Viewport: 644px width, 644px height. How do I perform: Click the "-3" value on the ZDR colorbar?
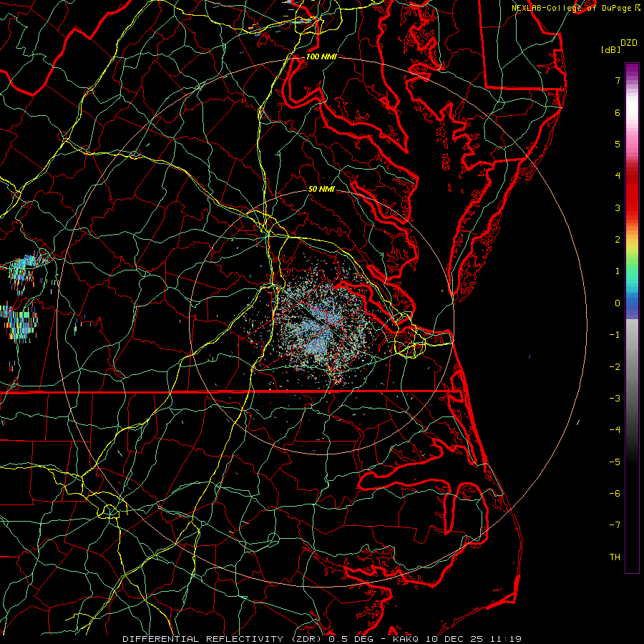coord(615,399)
